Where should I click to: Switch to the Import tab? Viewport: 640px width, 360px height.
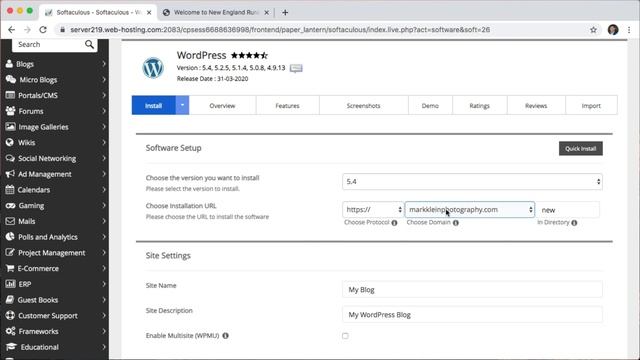591,105
